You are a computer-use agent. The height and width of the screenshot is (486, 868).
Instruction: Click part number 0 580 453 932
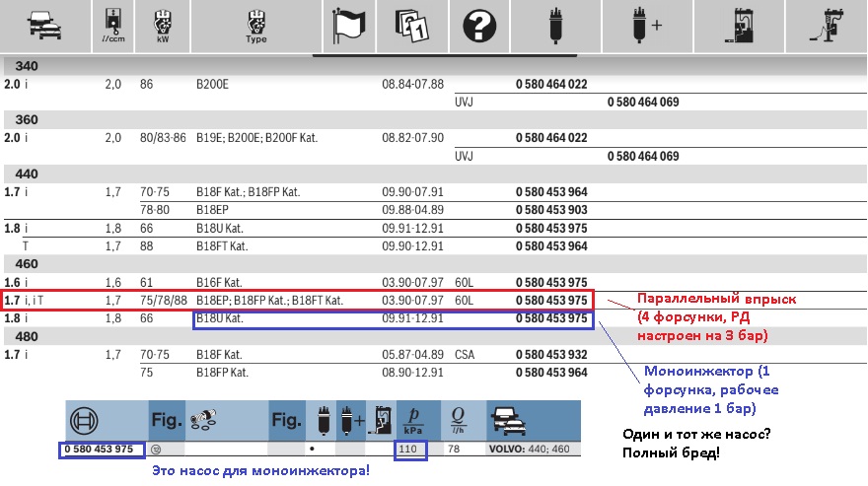(551, 353)
